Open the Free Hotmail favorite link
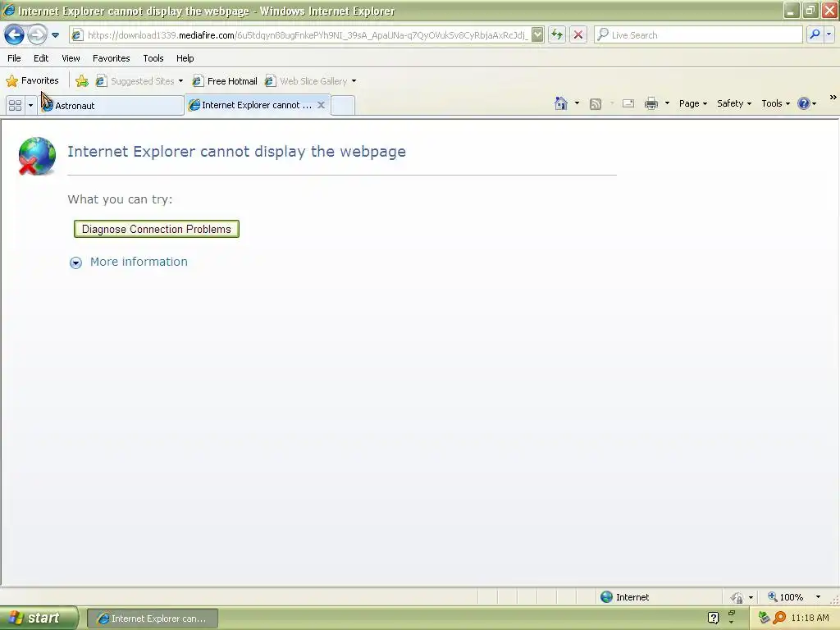This screenshot has width=840, height=630. (x=225, y=81)
